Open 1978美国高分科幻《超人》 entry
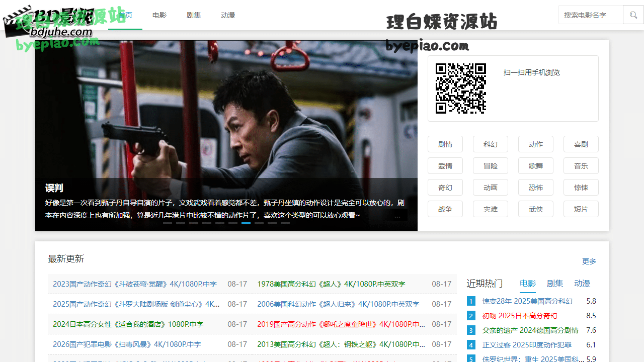Image resolution: width=644 pixels, height=362 pixels. [x=331, y=284]
